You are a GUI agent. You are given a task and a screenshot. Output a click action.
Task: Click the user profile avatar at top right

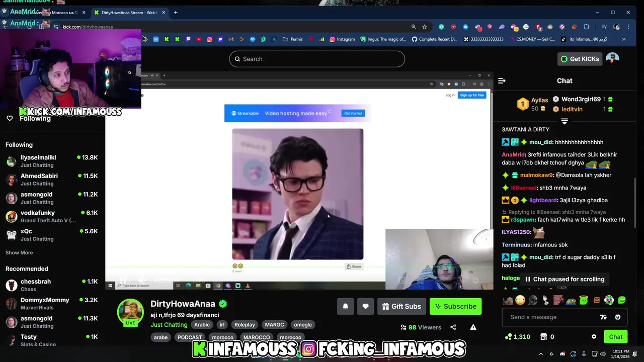(612, 59)
